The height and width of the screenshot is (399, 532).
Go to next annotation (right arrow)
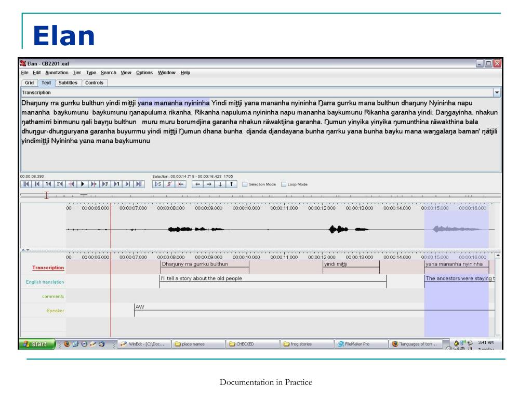209,184
